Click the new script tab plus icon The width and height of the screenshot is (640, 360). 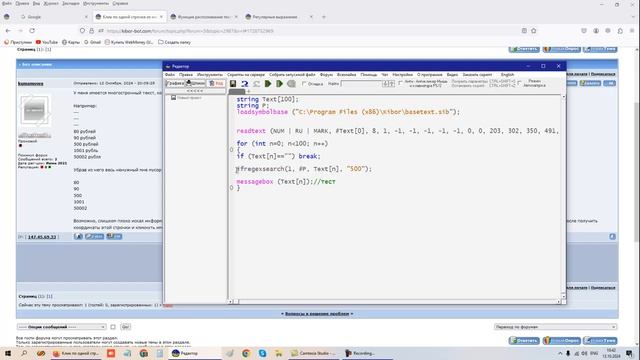[x=248, y=91]
